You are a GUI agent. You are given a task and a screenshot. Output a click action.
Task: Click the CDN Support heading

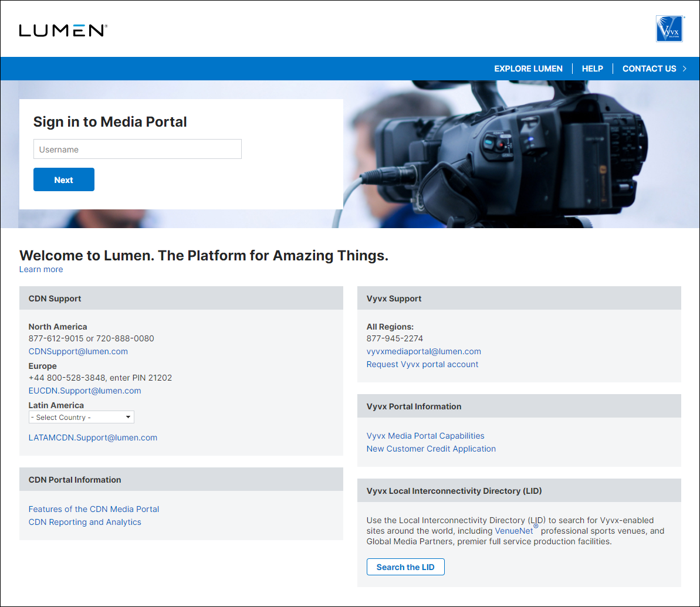click(55, 299)
